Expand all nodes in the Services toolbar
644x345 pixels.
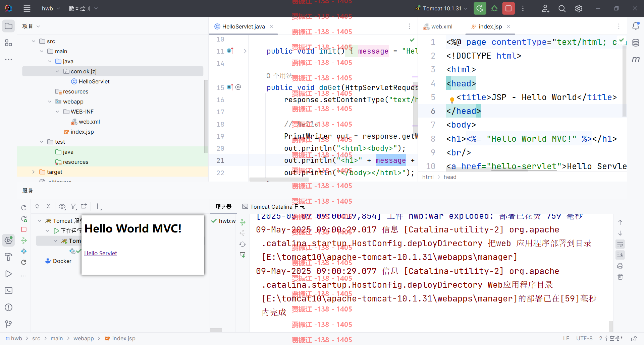(x=37, y=206)
